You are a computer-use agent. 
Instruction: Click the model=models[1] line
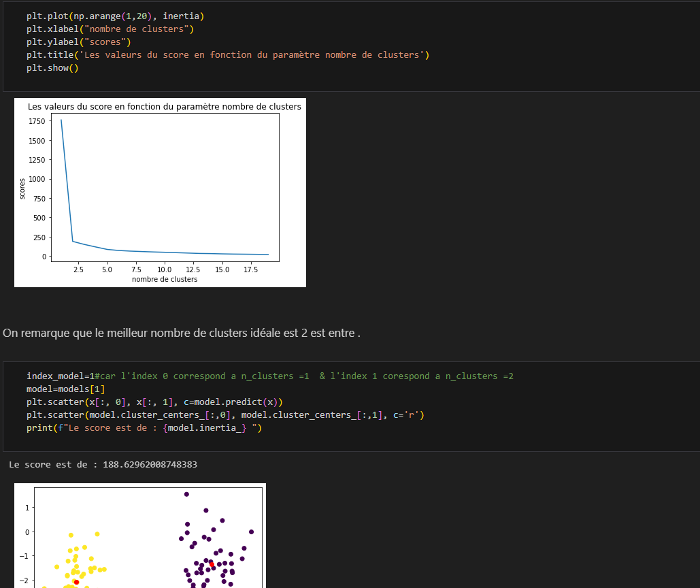tap(66, 389)
